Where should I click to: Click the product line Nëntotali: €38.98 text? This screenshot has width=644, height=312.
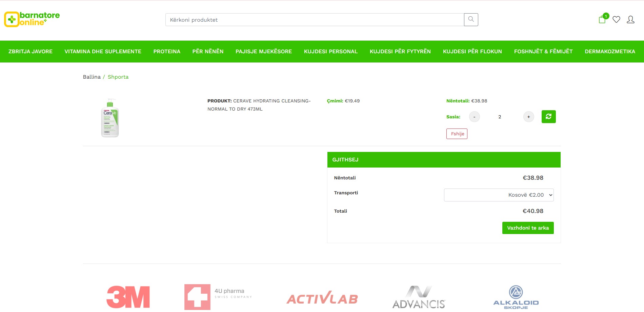tap(467, 101)
